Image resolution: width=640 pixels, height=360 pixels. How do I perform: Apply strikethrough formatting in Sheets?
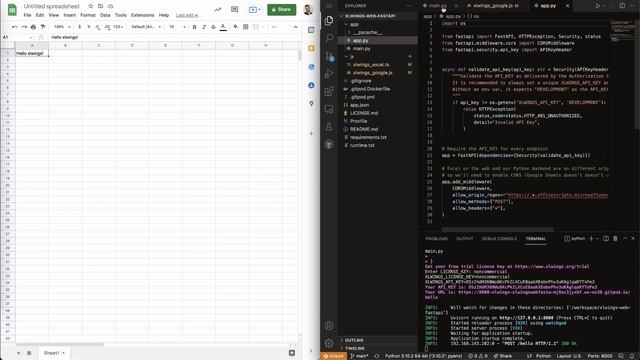tap(213, 27)
